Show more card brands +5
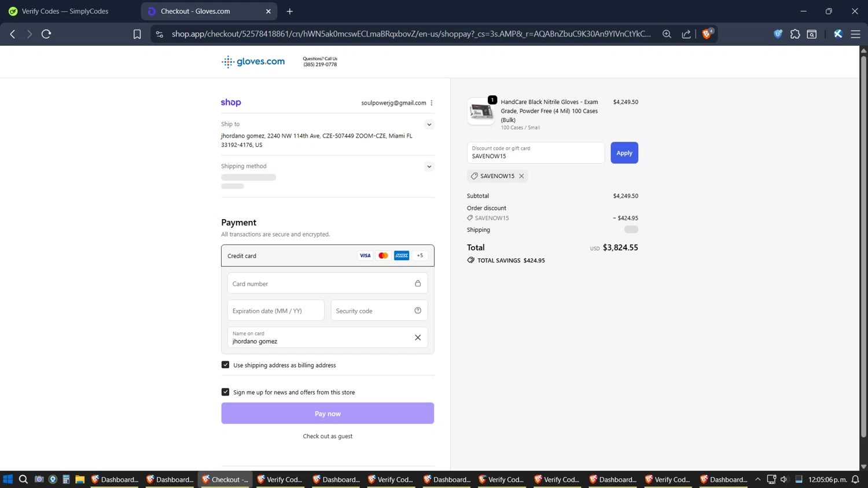Image resolution: width=868 pixels, height=488 pixels. click(420, 256)
